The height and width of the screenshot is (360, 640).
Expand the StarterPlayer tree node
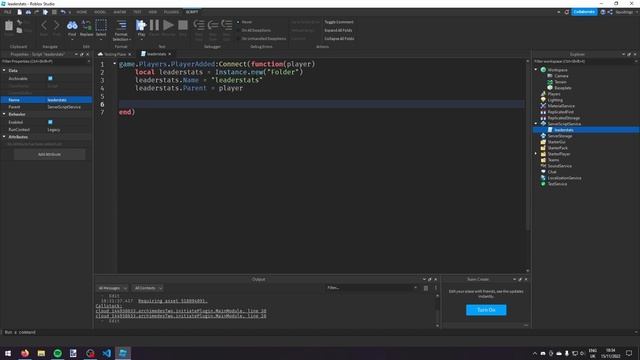[536, 154]
